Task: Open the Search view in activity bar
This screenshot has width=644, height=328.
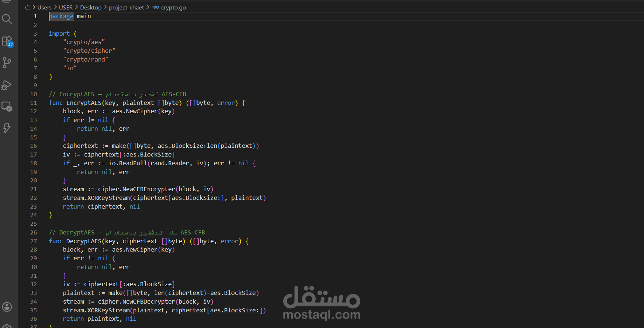Action: 7,19
